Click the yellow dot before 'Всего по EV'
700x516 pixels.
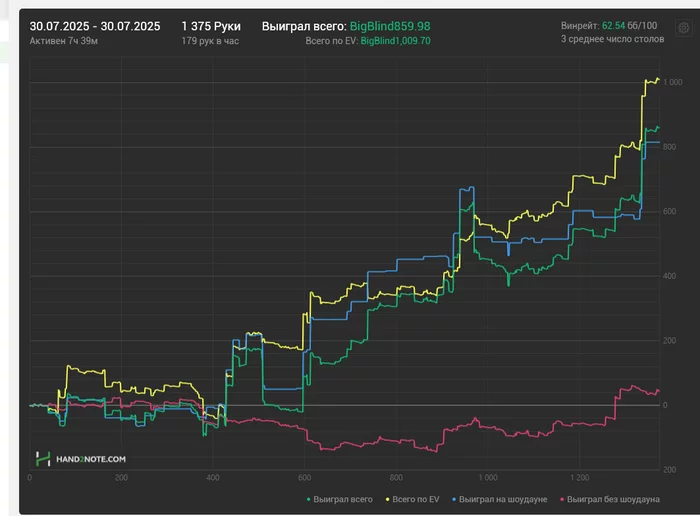[388, 499]
